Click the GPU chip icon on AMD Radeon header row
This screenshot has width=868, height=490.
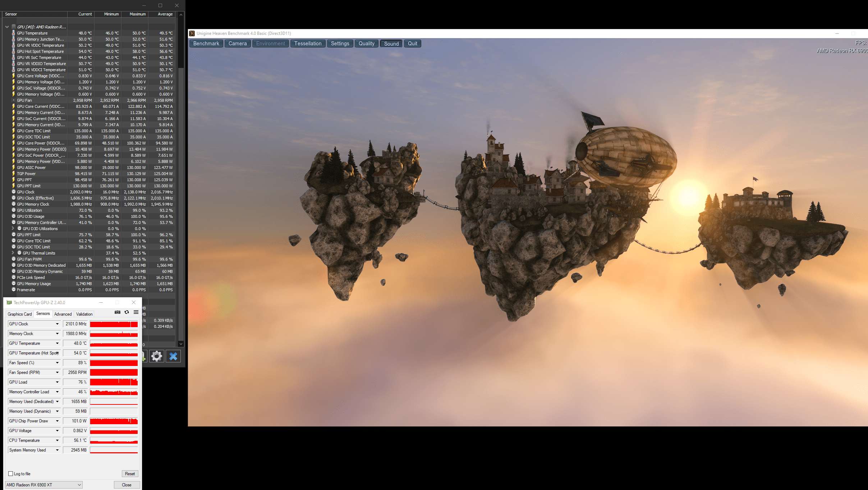point(14,27)
